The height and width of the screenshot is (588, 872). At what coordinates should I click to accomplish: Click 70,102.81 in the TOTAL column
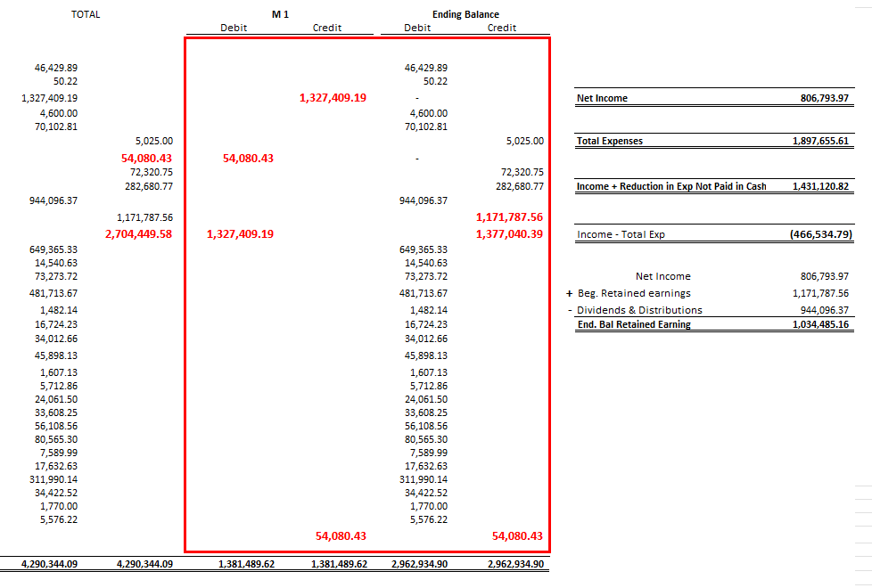click(56, 127)
